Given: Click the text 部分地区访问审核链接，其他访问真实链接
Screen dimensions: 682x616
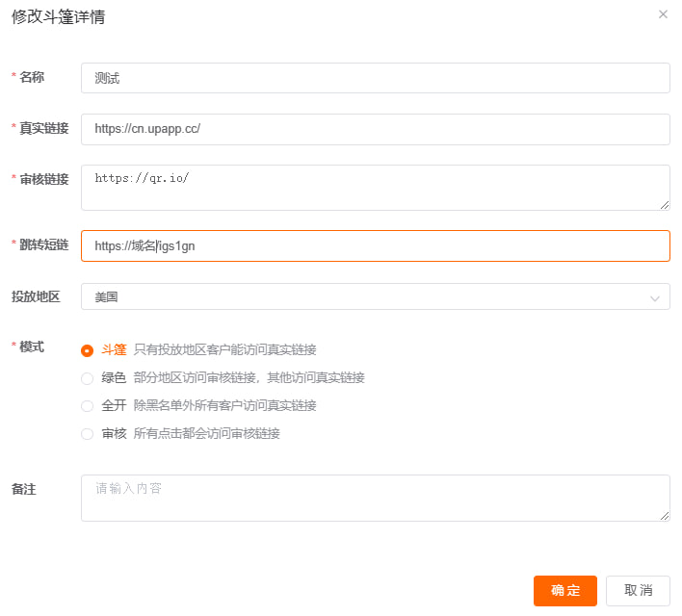Looking at the screenshot, I should 249,377.
